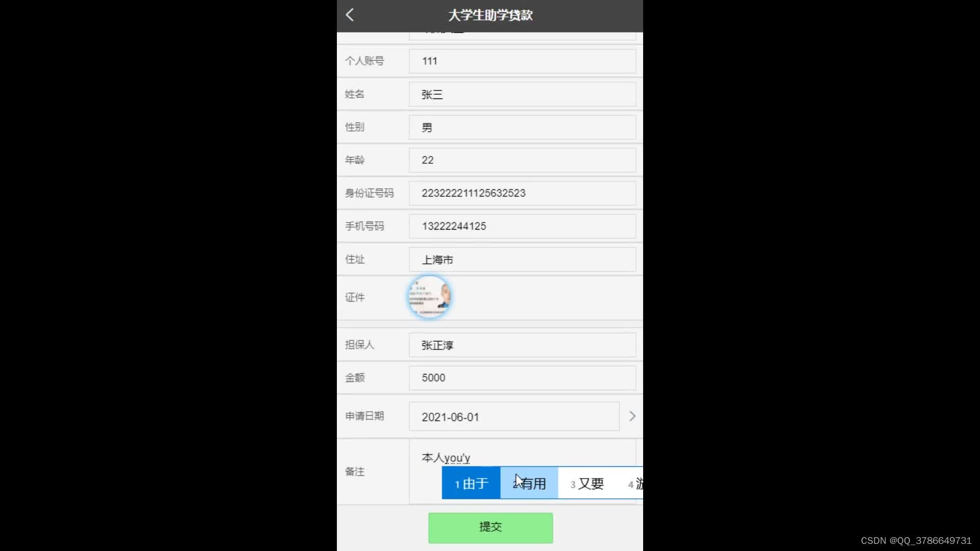
Task: Toggle the 证件 certificate image upload
Action: (429, 297)
